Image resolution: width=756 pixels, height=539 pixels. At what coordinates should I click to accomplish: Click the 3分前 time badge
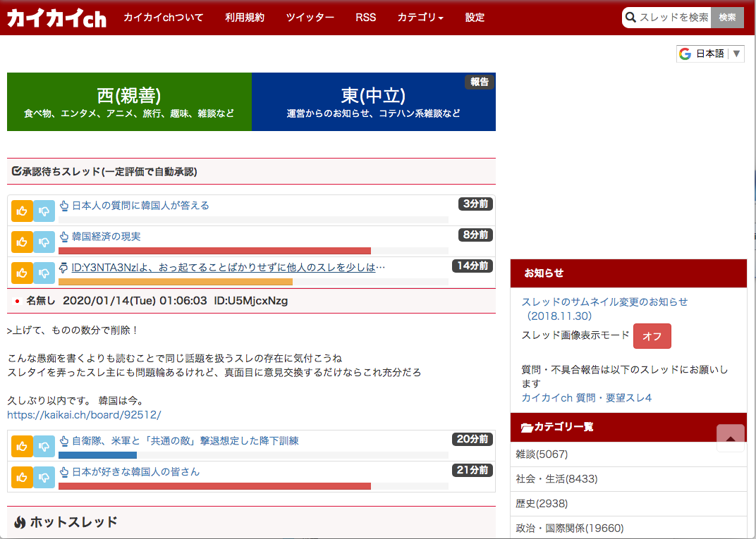[x=475, y=204]
